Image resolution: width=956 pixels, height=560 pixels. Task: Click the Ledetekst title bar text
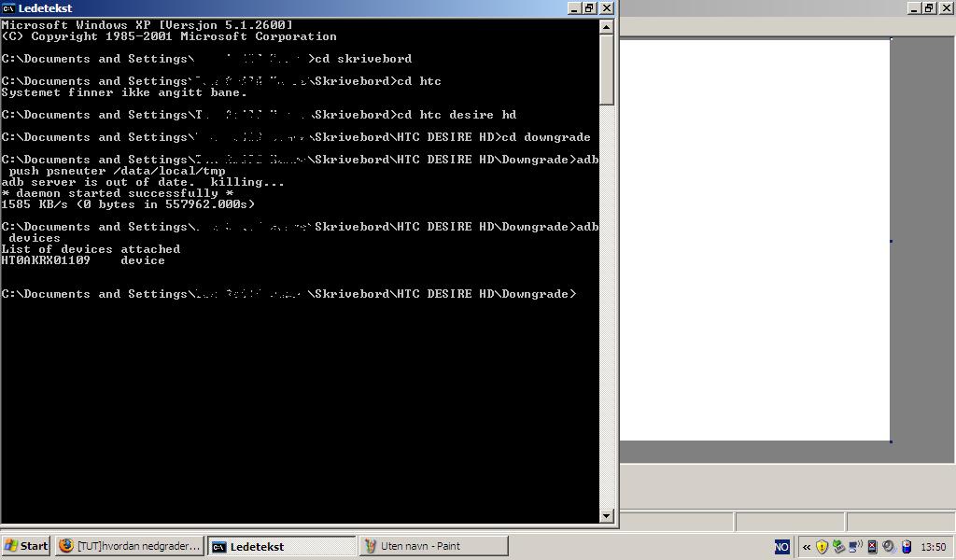tap(45, 7)
